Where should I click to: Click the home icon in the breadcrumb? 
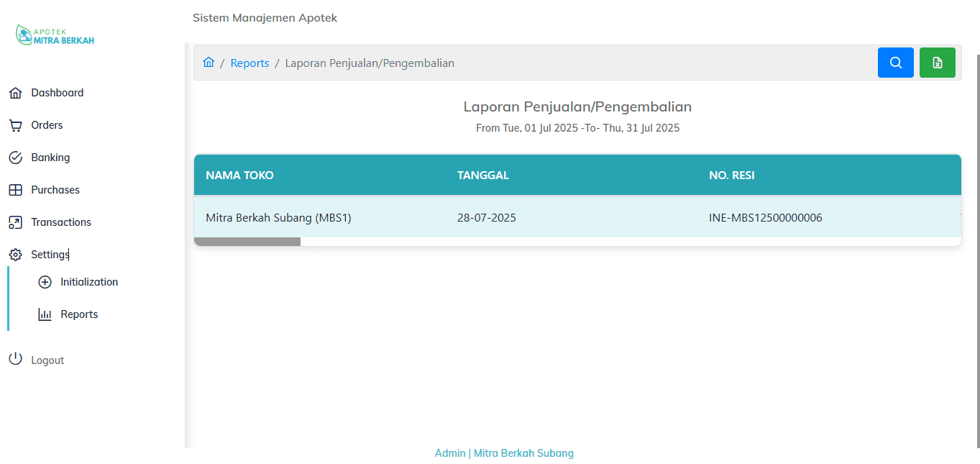209,63
